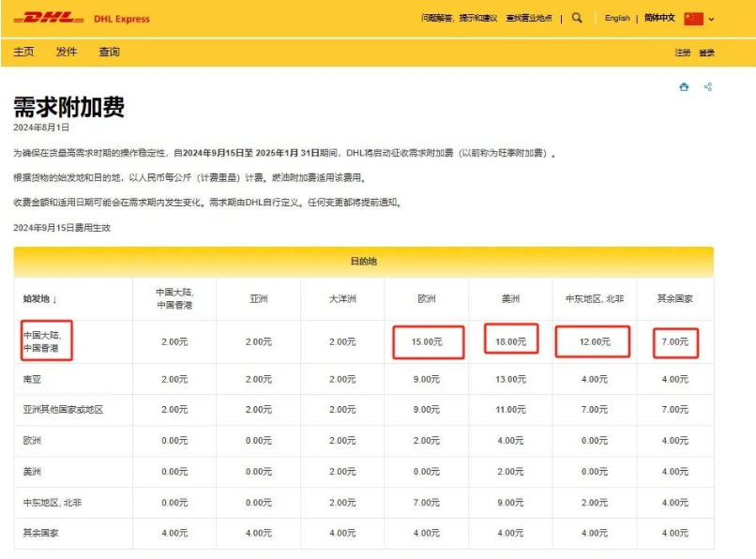Click 0.00元 under 亚洲 in 欧洲 row

(259, 440)
